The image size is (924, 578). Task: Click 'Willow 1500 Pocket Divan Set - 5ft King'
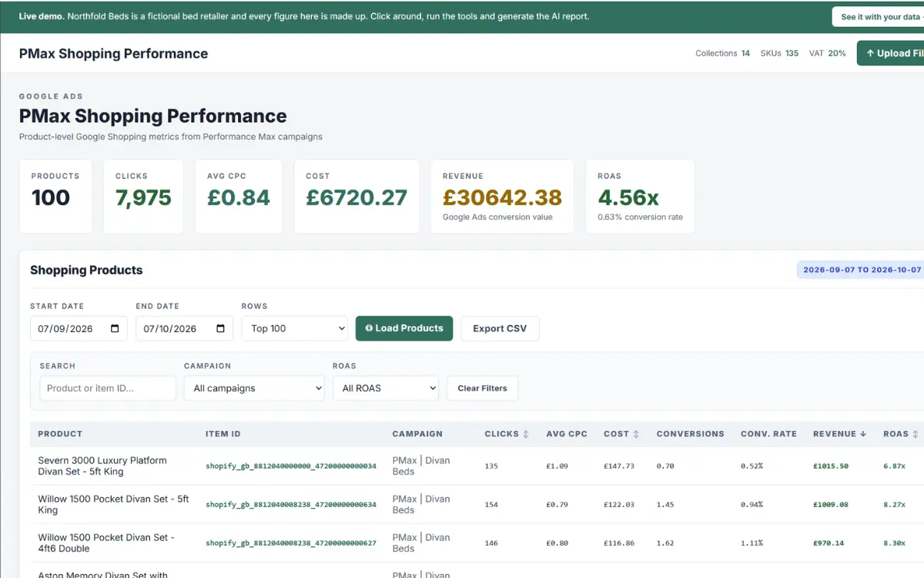coord(113,504)
